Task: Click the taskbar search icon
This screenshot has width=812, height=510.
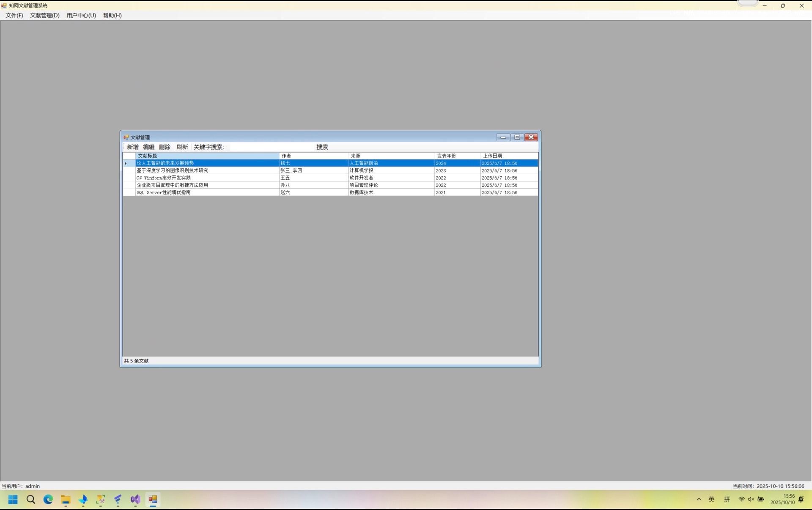Action: pyautogui.click(x=31, y=499)
